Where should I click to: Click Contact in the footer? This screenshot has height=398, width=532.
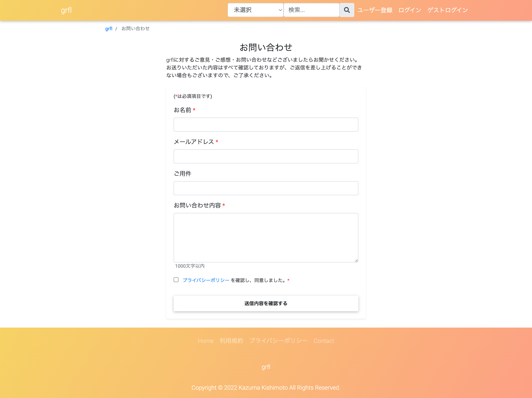point(323,341)
